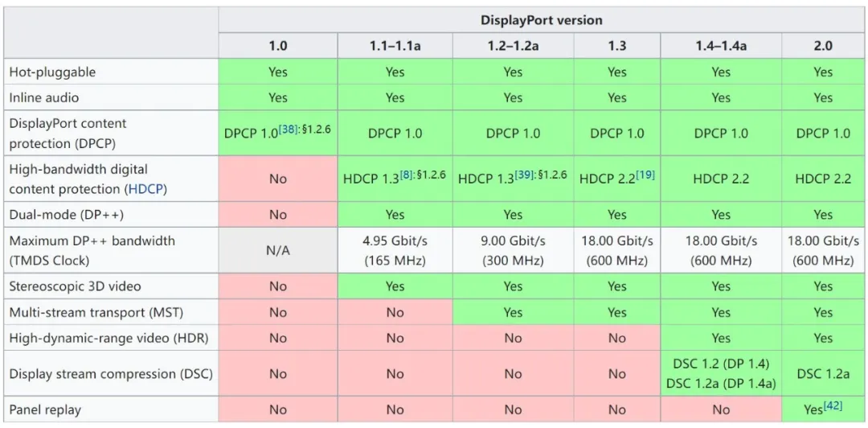868x428 pixels.
Task: Select the 9.00 Gbit/s (300 MHz) cell
Action: click(513, 251)
